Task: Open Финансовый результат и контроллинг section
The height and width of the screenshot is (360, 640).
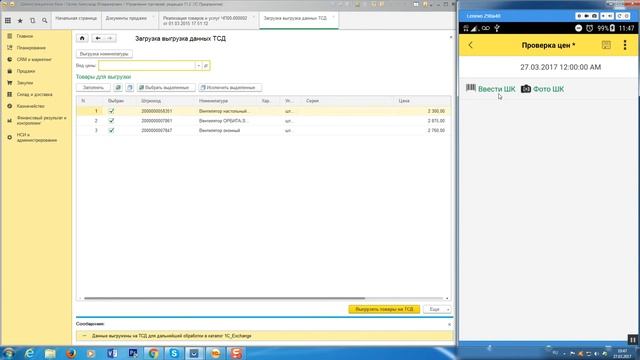Action: [41, 120]
